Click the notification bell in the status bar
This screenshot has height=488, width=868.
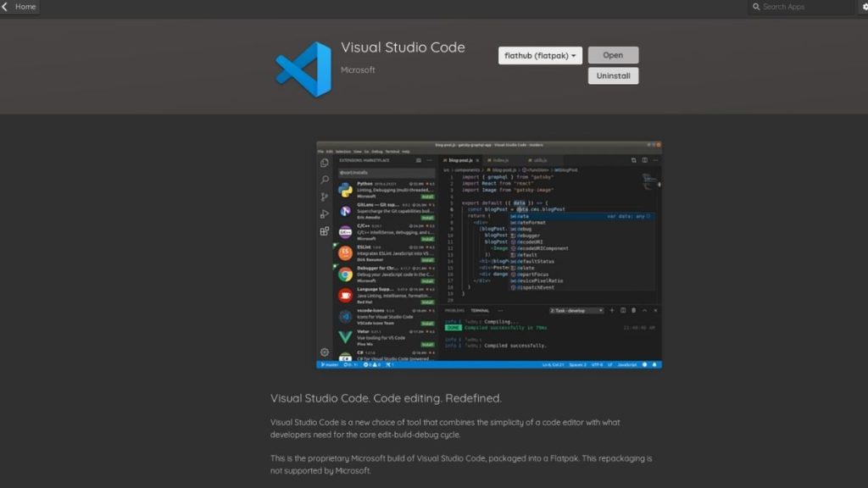pos(654,364)
